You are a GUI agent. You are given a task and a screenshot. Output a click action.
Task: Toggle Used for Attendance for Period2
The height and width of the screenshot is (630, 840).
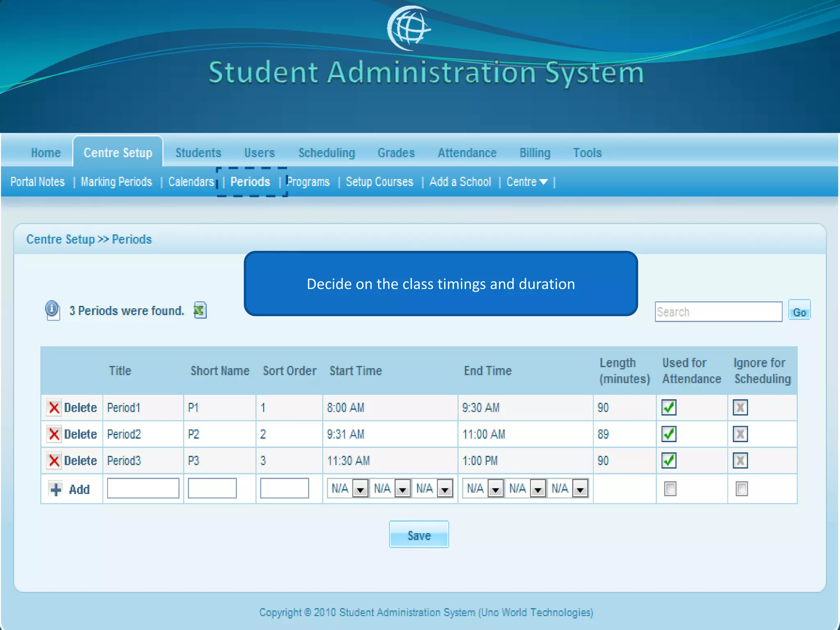[x=669, y=434]
